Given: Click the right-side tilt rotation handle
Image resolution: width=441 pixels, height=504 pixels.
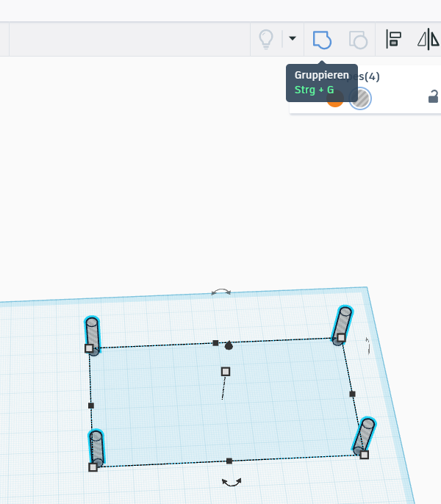Looking at the screenshot, I should click(x=368, y=346).
